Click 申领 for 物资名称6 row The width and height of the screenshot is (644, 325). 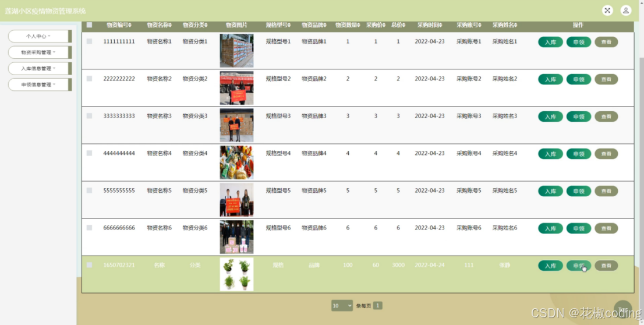point(579,228)
